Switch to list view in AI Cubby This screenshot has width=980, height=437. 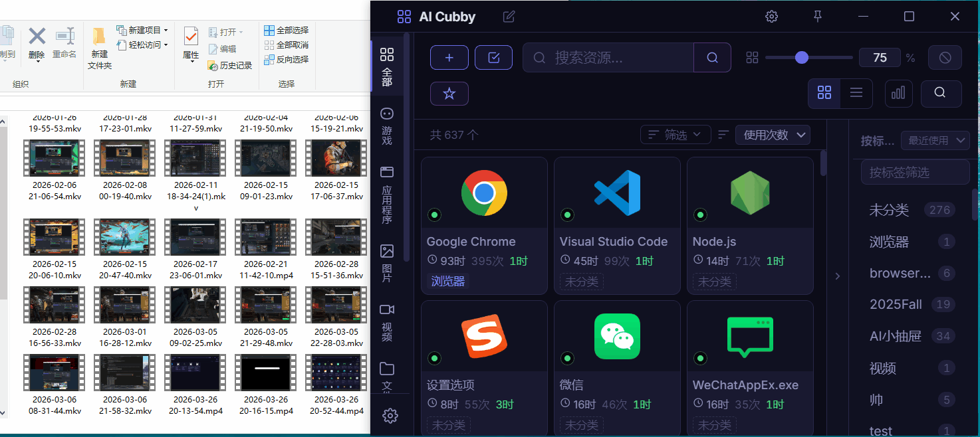(x=856, y=93)
